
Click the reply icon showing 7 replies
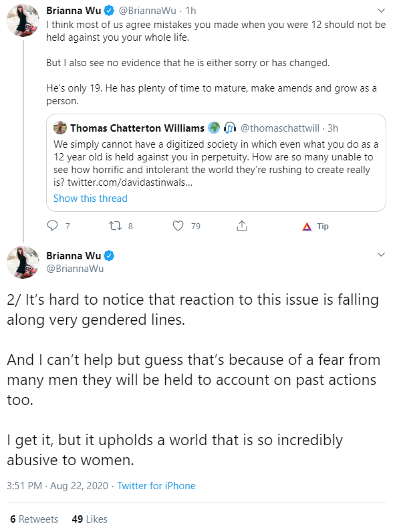click(x=52, y=226)
